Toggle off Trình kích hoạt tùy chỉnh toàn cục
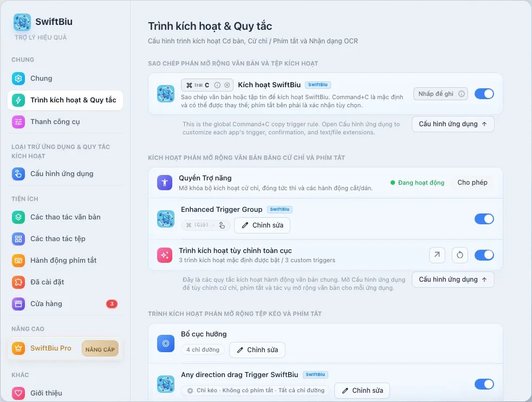The width and height of the screenshot is (532, 402). 484,255
